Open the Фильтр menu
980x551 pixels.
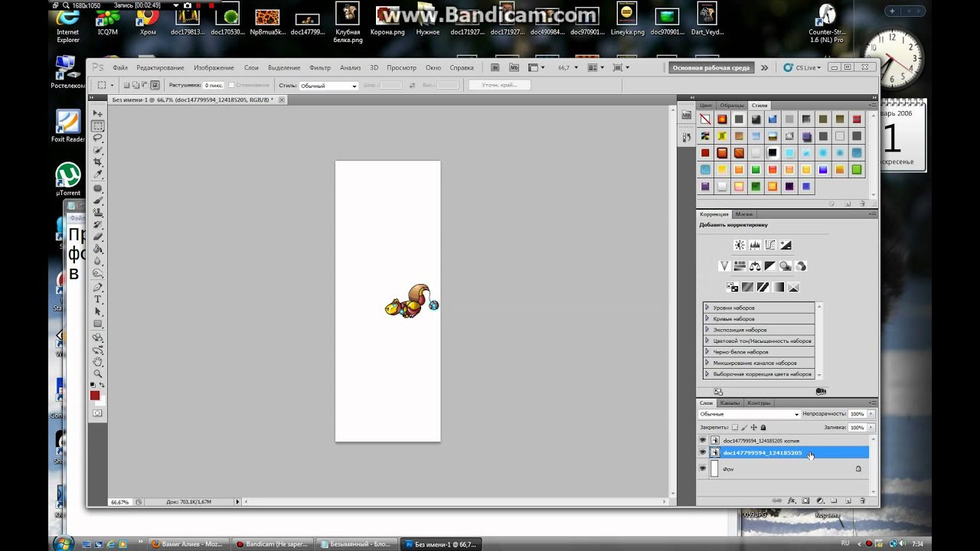(320, 67)
